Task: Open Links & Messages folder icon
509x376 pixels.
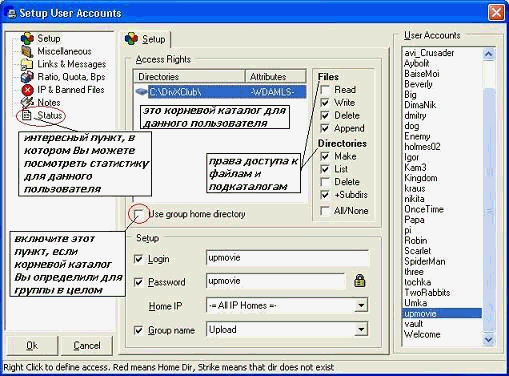Action: pyautogui.click(x=27, y=64)
